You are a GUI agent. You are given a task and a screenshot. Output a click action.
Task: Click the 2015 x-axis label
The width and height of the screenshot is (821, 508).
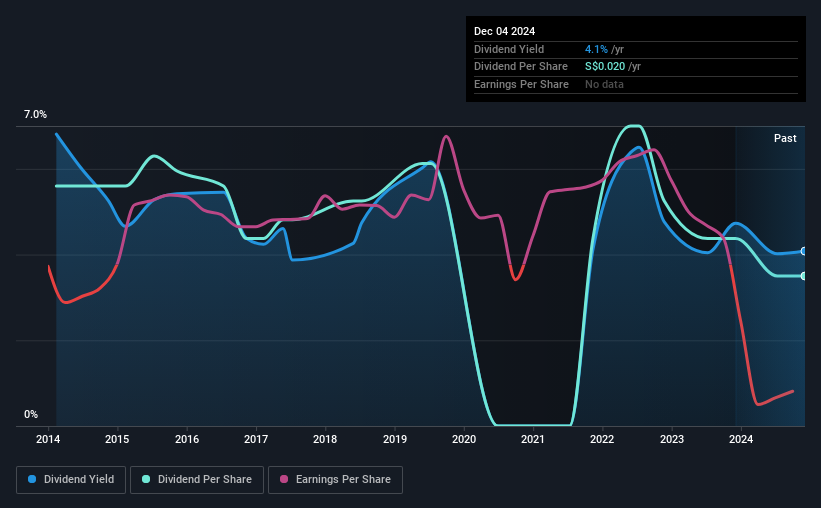click(117, 439)
